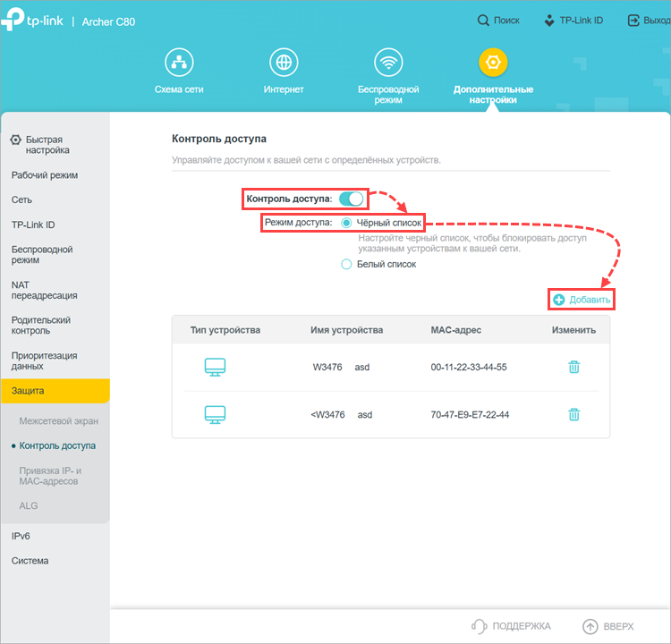Screen dimensions: 671x644
Task: Click the Контроль доступа page heading
Action: coord(218,139)
